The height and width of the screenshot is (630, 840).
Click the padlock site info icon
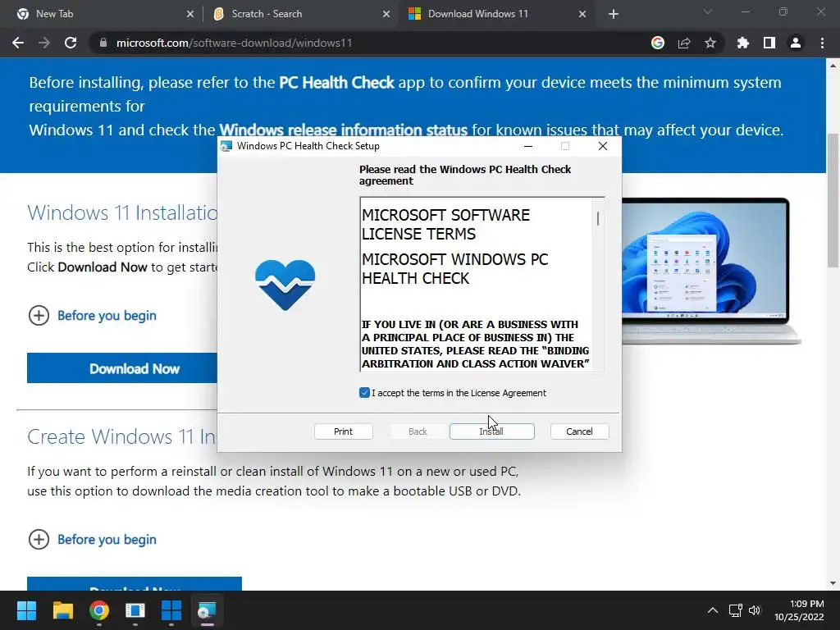(103, 43)
